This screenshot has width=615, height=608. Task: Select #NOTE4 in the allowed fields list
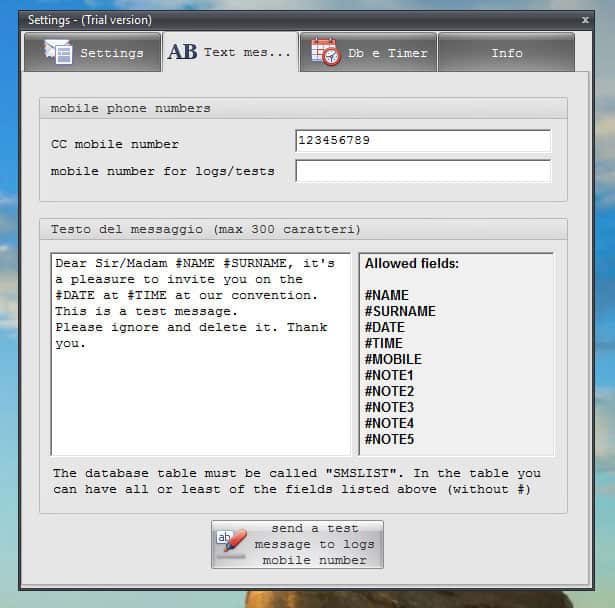coord(389,423)
